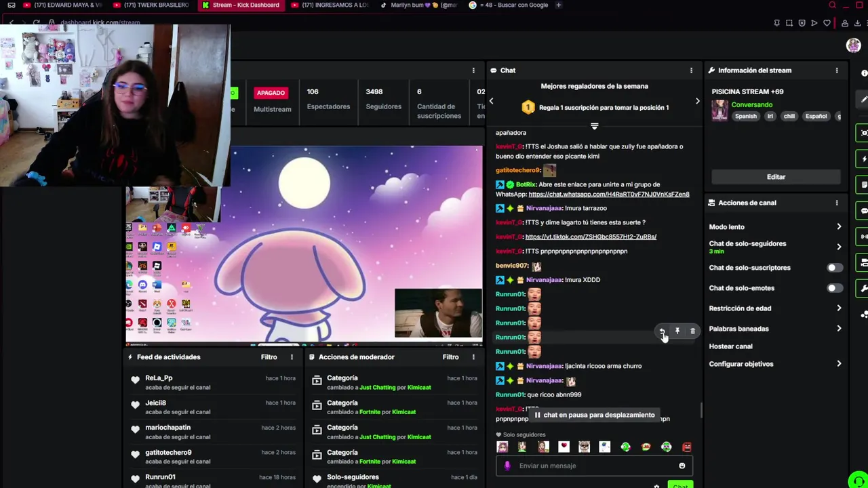Click the Editar stream info button
The height and width of the screenshot is (488, 868).
(776, 177)
